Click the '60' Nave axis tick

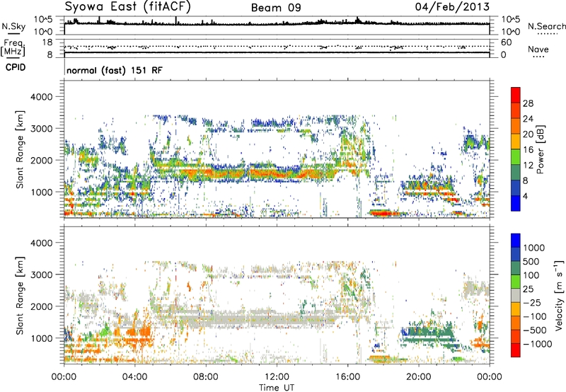point(506,42)
